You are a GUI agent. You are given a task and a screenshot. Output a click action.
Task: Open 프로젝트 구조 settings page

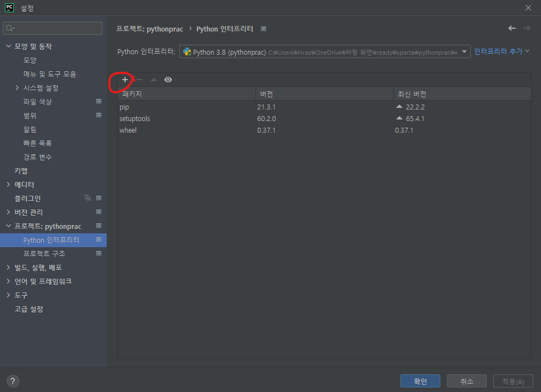[44, 253]
